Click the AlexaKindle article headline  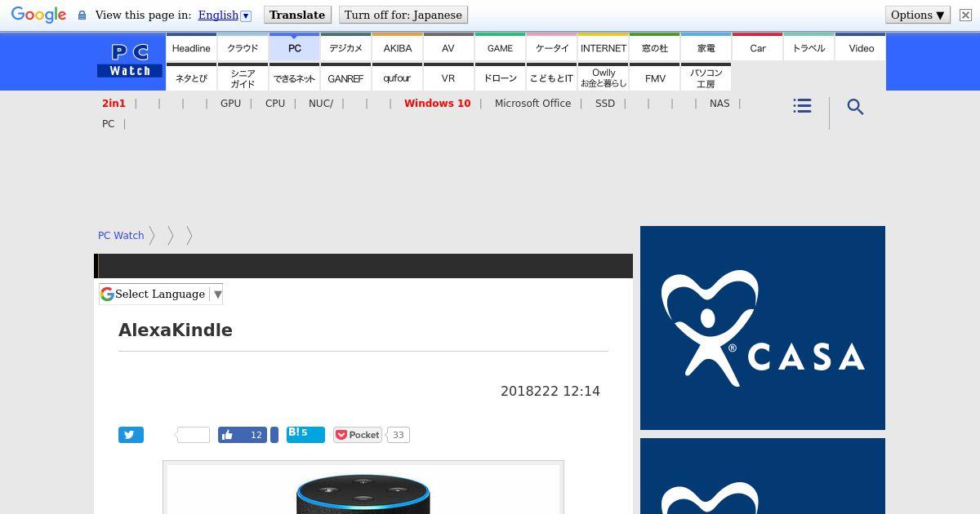click(176, 330)
